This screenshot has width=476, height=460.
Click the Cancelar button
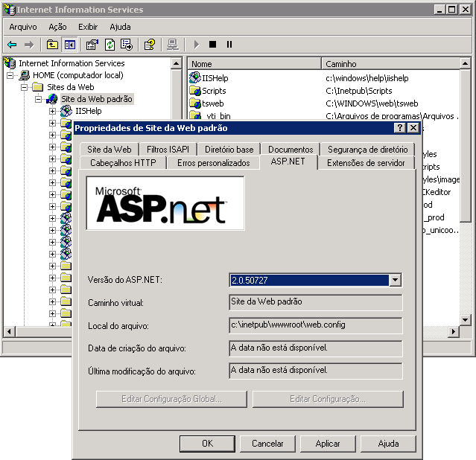(267, 444)
